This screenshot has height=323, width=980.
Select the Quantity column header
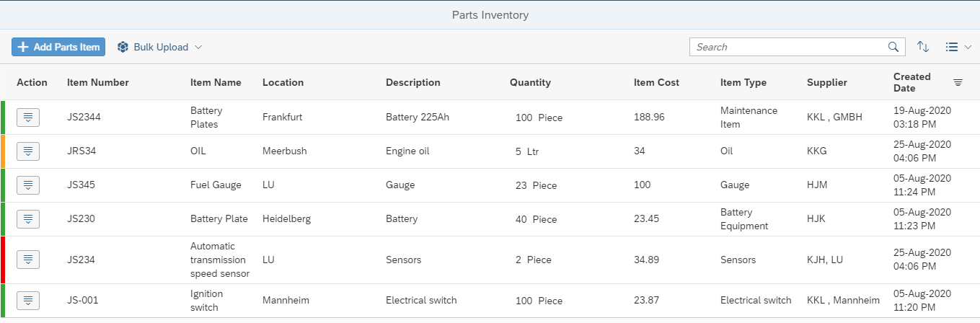530,82
